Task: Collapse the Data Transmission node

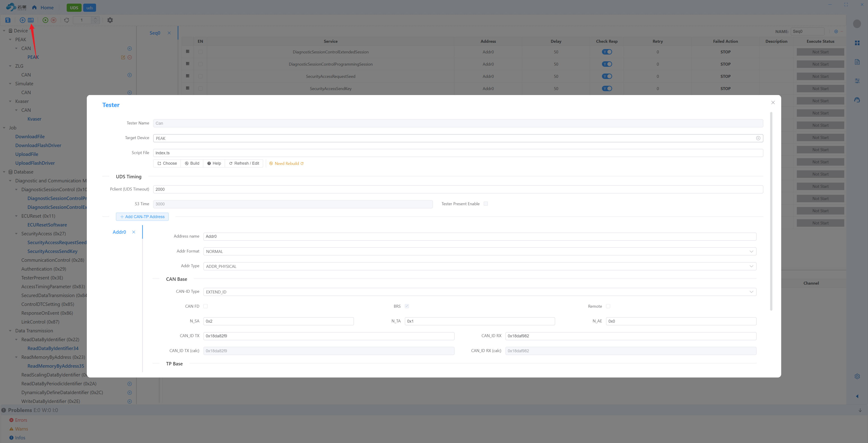Action: click(10, 331)
